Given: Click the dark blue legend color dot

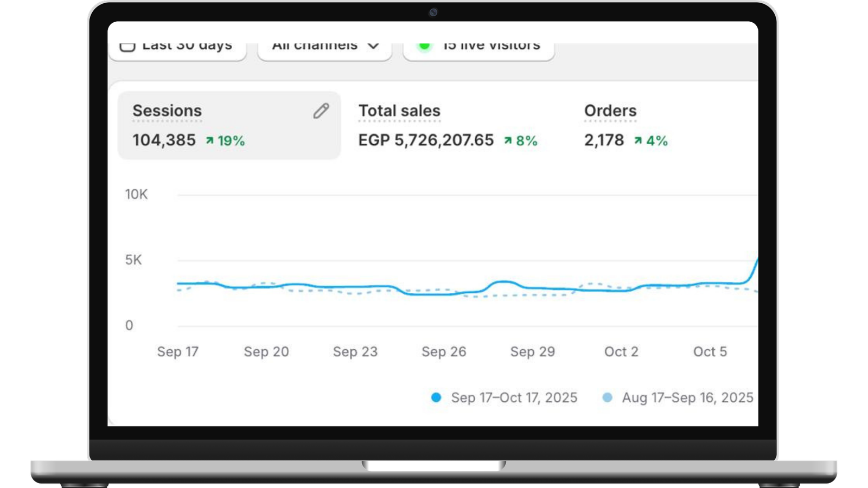Looking at the screenshot, I should point(436,397).
